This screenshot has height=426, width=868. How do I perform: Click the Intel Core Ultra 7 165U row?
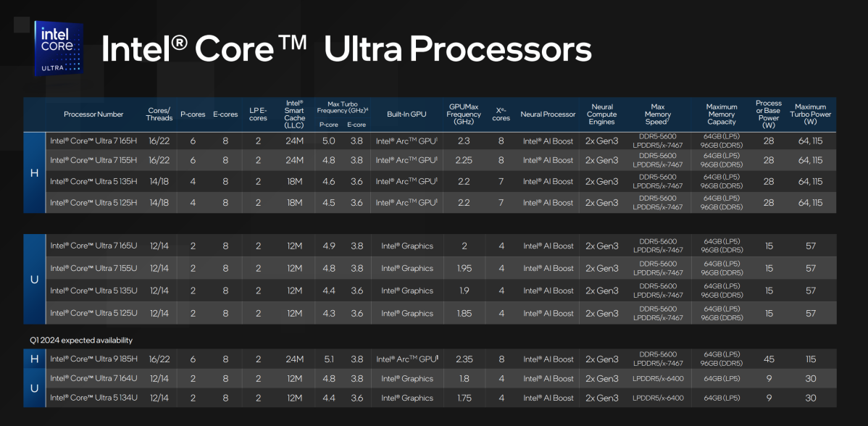click(94, 246)
